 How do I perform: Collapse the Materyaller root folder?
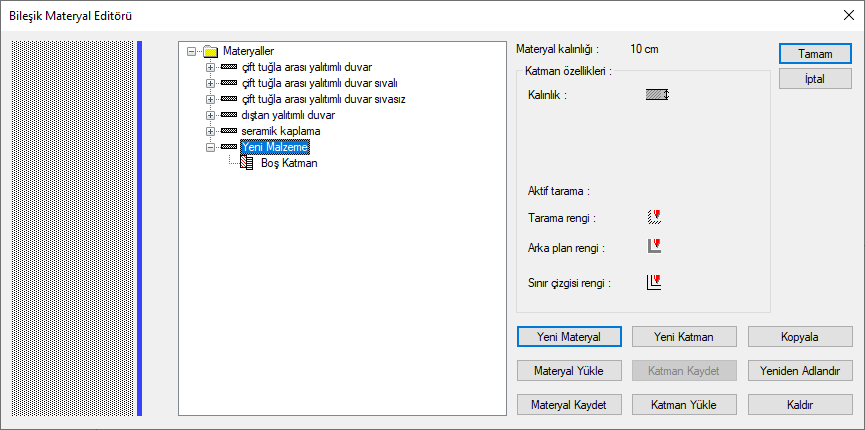coord(191,51)
